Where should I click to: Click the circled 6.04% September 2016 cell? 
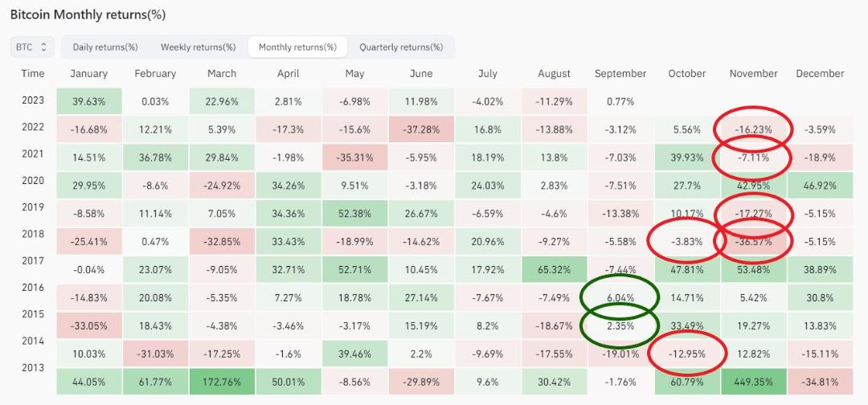tap(620, 297)
